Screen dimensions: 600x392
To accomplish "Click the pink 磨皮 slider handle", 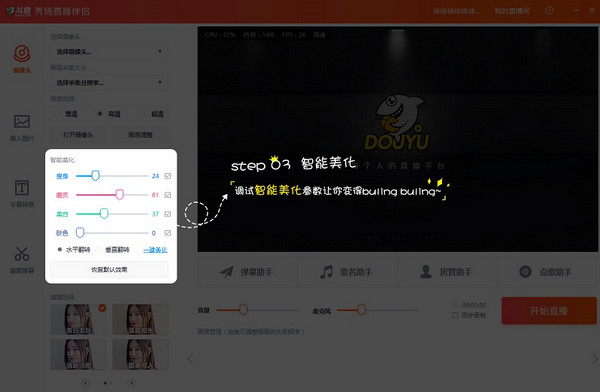I will tap(119, 194).
